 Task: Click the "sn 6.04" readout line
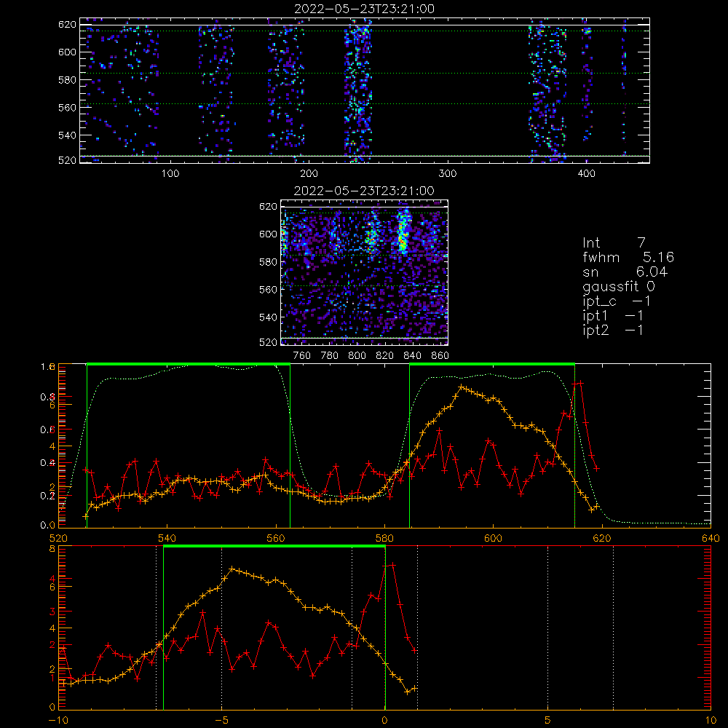pyautogui.click(x=625, y=272)
